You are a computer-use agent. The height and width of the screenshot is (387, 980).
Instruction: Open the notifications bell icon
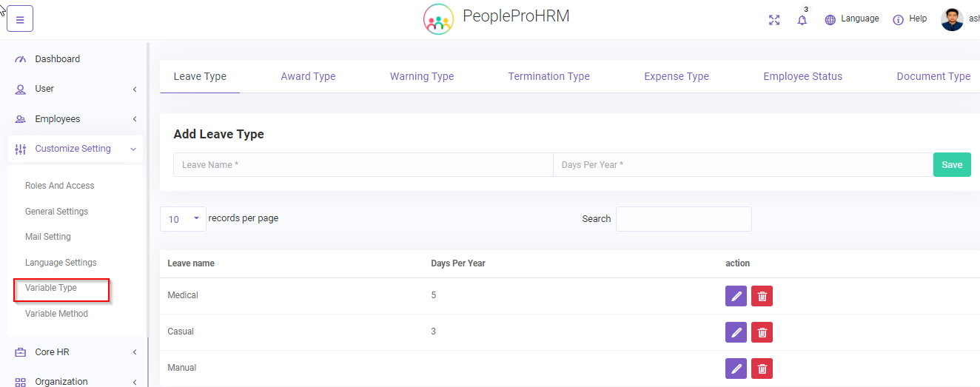coord(802,20)
